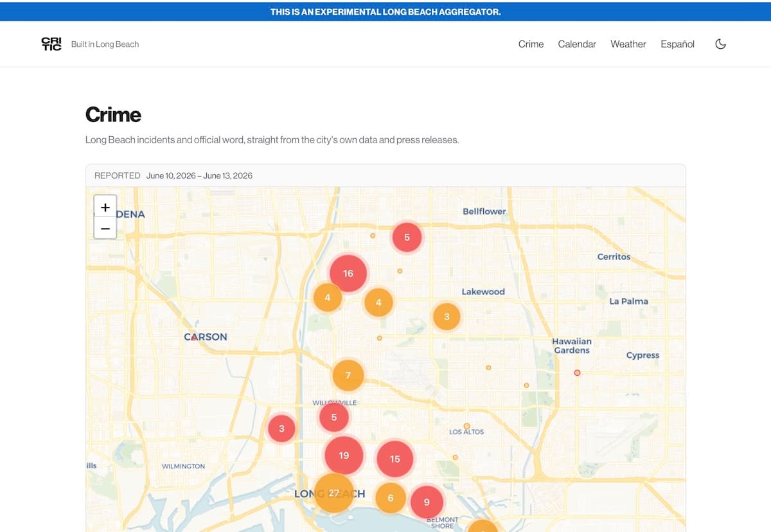Expand the red cluster marked 15
Viewport: 771px width, 532px height.
[x=394, y=459]
